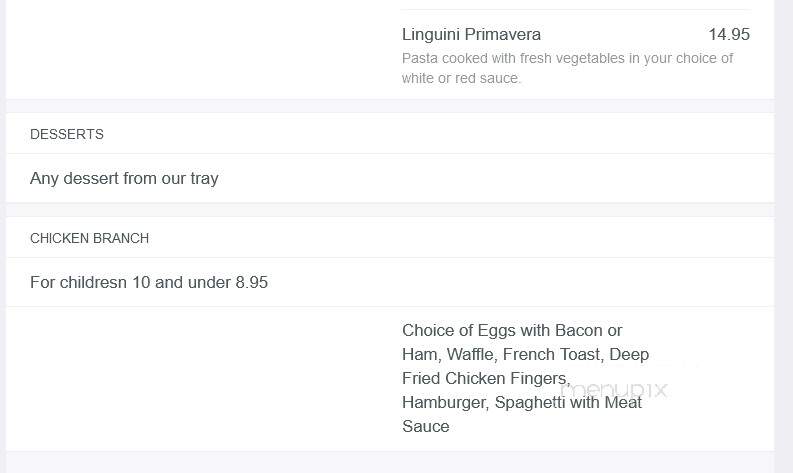Image resolution: width=793 pixels, height=473 pixels.
Task: Click empty left column beside the children's choices
Action: point(202,378)
